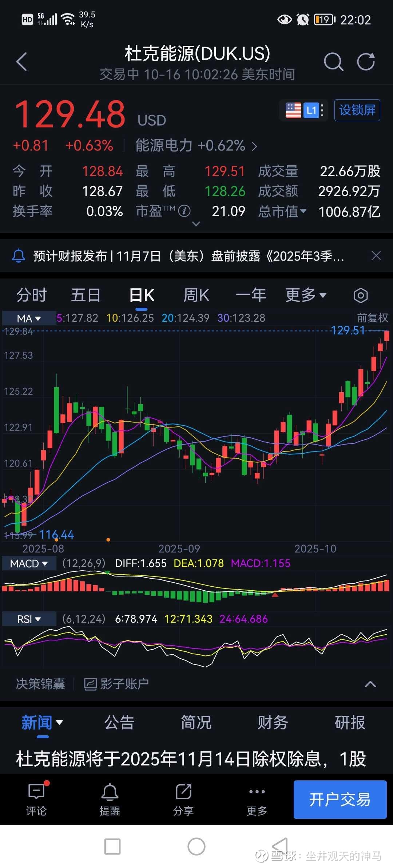Viewport: 393px width, 868px height.
Task: Open comments (评论) icon
Action: pos(36,792)
